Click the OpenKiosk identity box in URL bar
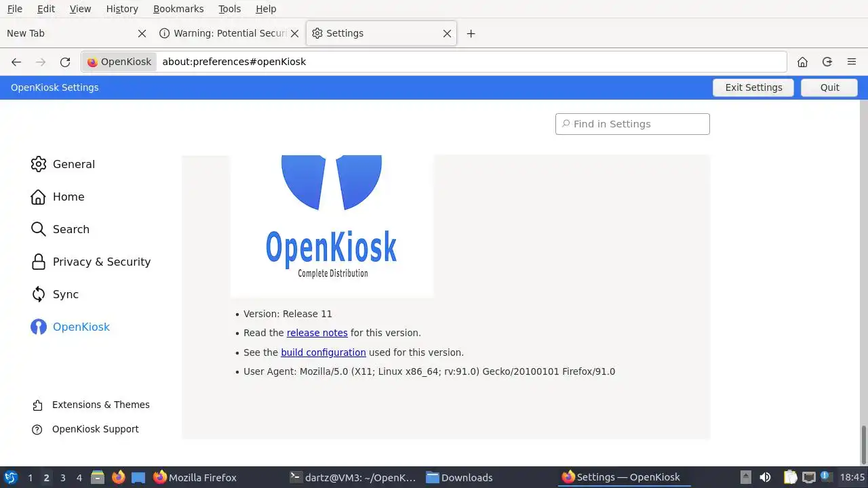Screen dimensions: 868x488 click(x=119, y=62)
